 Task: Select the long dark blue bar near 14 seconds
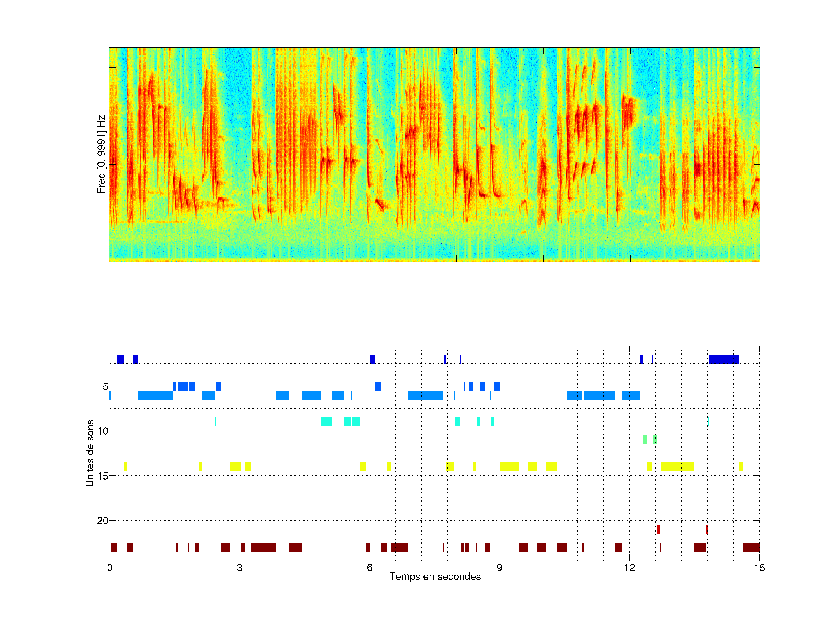[724, 359]
